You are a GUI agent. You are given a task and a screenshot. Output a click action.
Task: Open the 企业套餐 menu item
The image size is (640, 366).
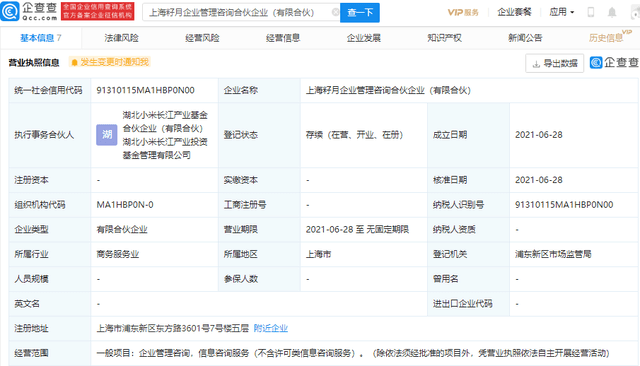tap(514, 12)
